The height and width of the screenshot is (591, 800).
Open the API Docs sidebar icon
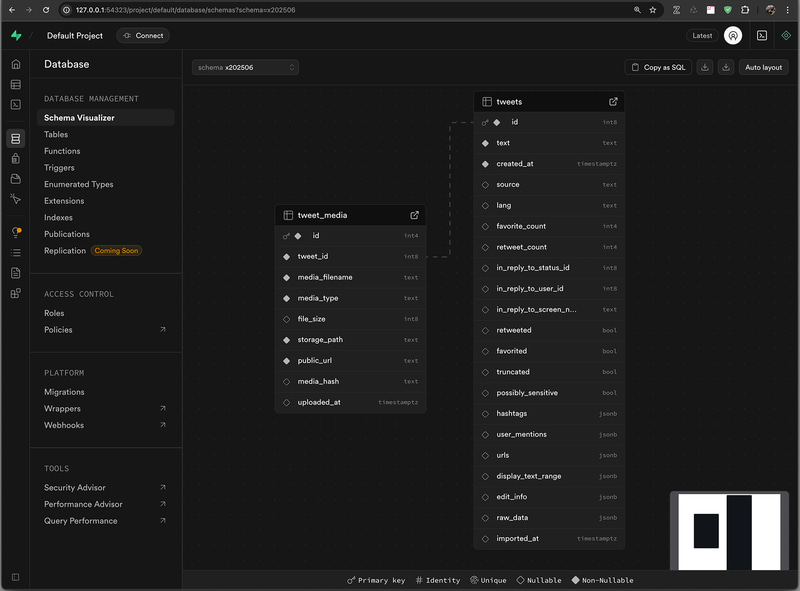point(16,273)
